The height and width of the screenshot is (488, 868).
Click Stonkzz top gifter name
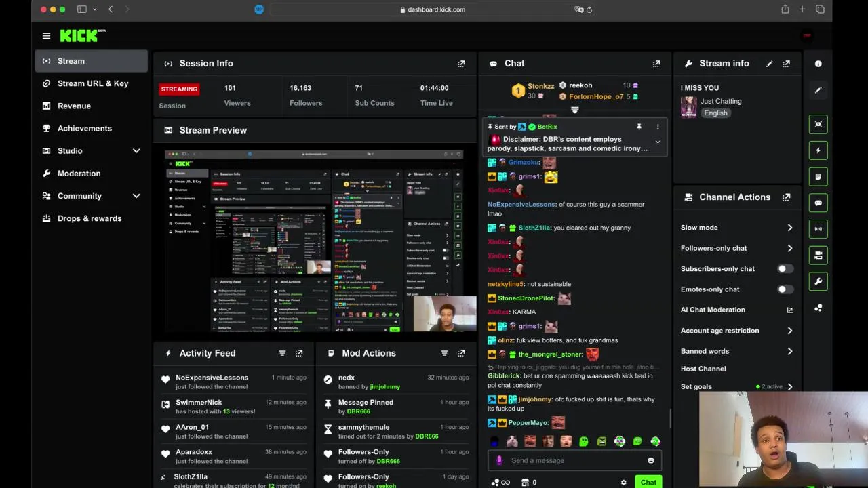click(x=541, y=86)
